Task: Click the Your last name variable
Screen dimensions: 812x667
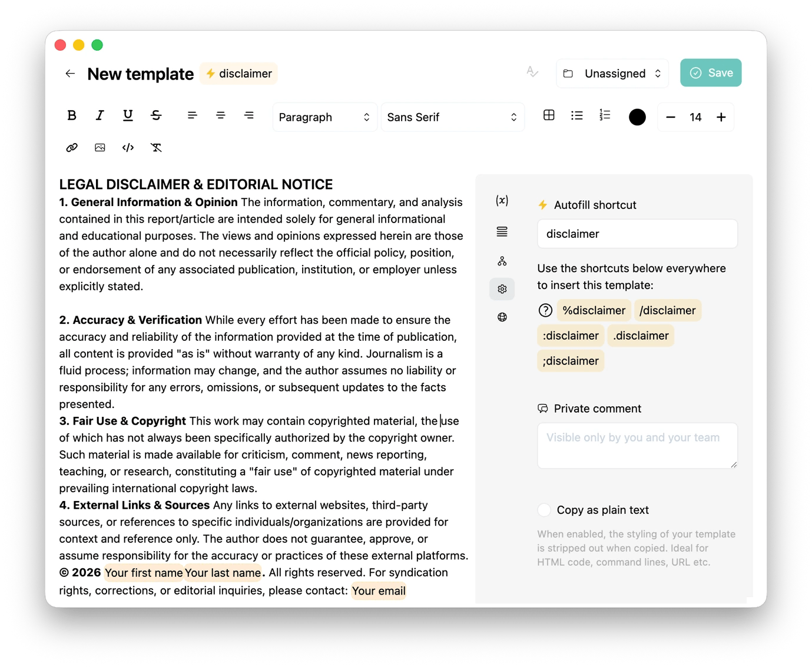Action: click(223, 573)
